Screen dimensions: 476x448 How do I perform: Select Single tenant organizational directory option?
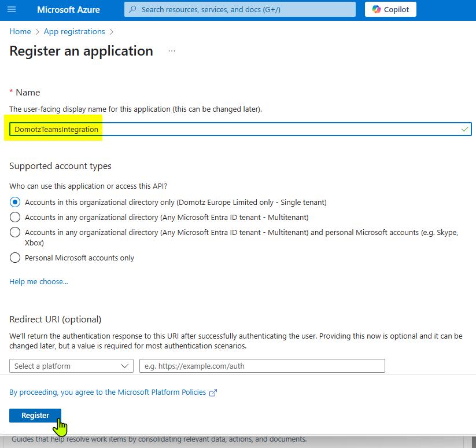click(15, 202)
